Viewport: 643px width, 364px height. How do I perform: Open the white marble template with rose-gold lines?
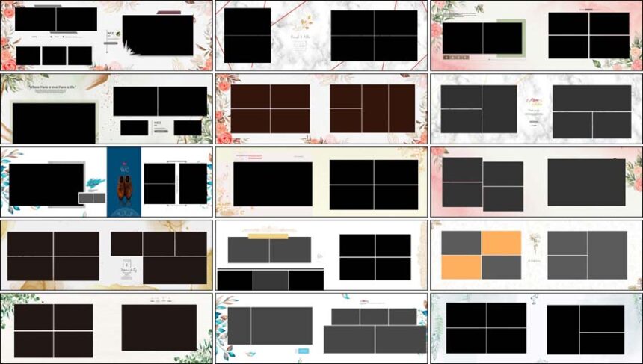(321, 36)
